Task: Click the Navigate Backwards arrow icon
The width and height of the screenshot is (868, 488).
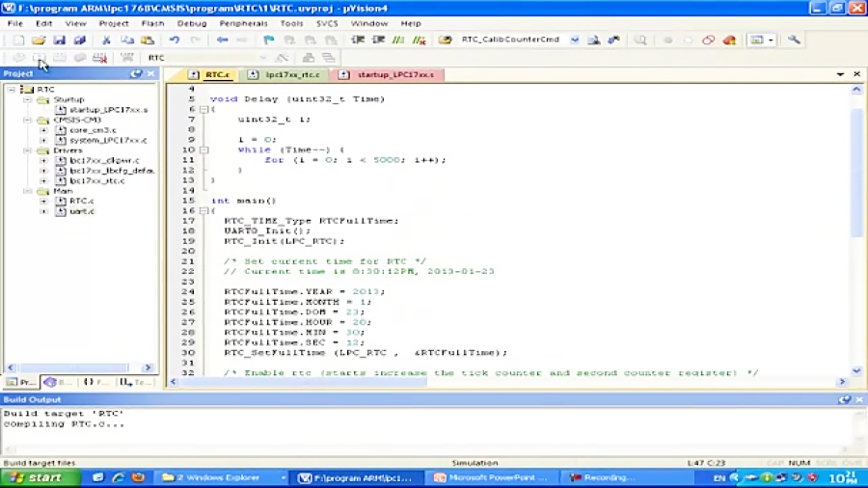Action: (x=222, y=41)
